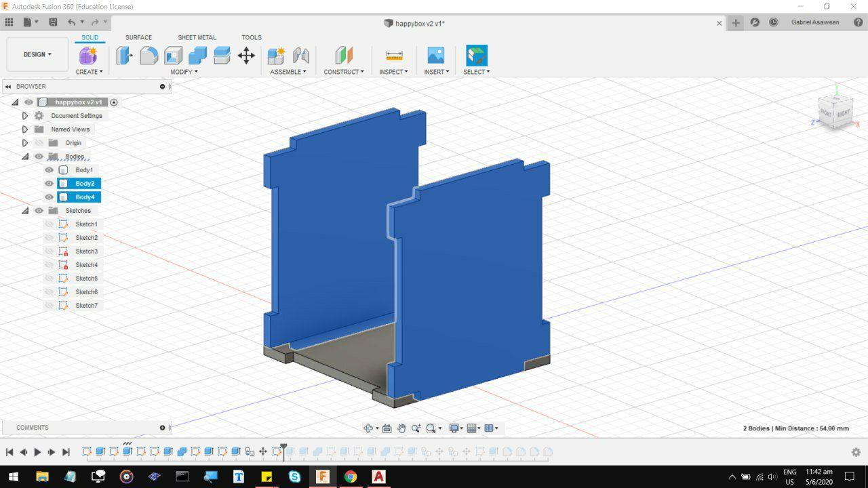Show Sketch3 using its eye icon
The height and width of the screenshot is (488, 868).
click(x=49, y=251)
